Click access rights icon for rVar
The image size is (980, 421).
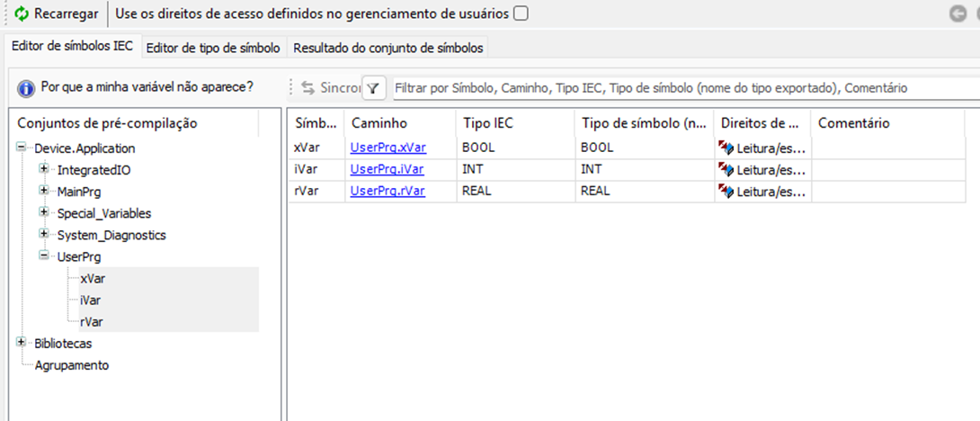coord(726,191)
